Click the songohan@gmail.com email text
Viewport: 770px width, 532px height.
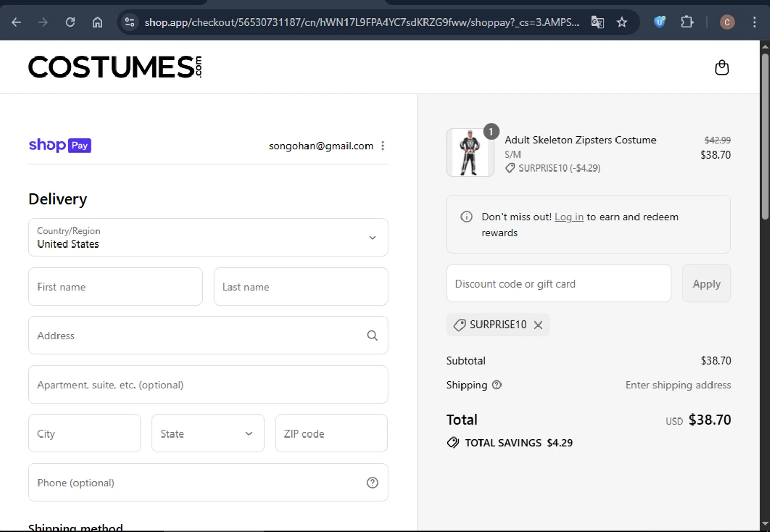[321, 146]
